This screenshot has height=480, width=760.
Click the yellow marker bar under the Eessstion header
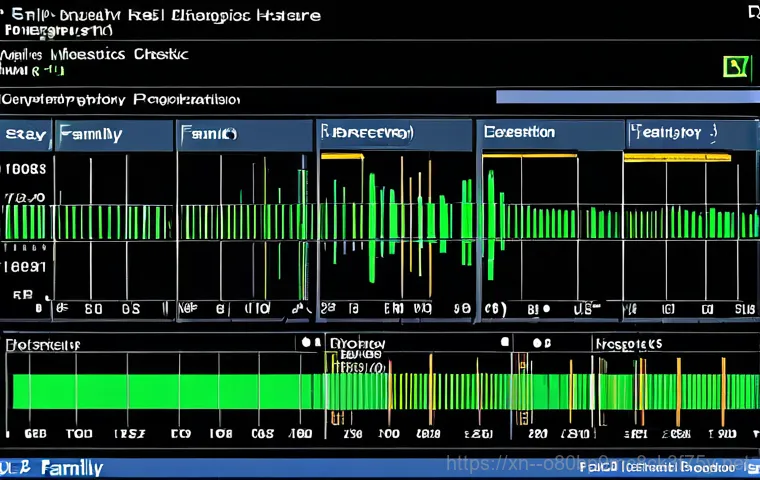point(529,156)
